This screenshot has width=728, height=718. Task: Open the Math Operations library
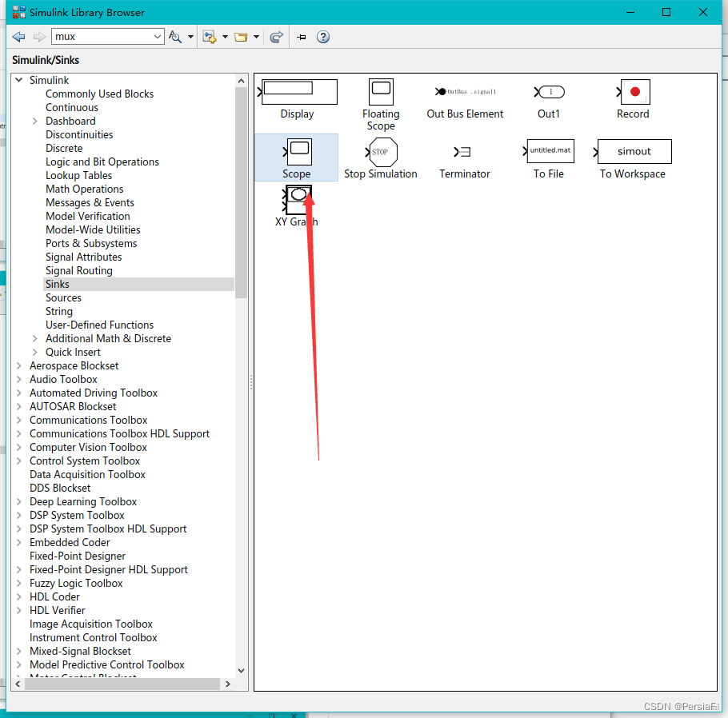point(85,189)
